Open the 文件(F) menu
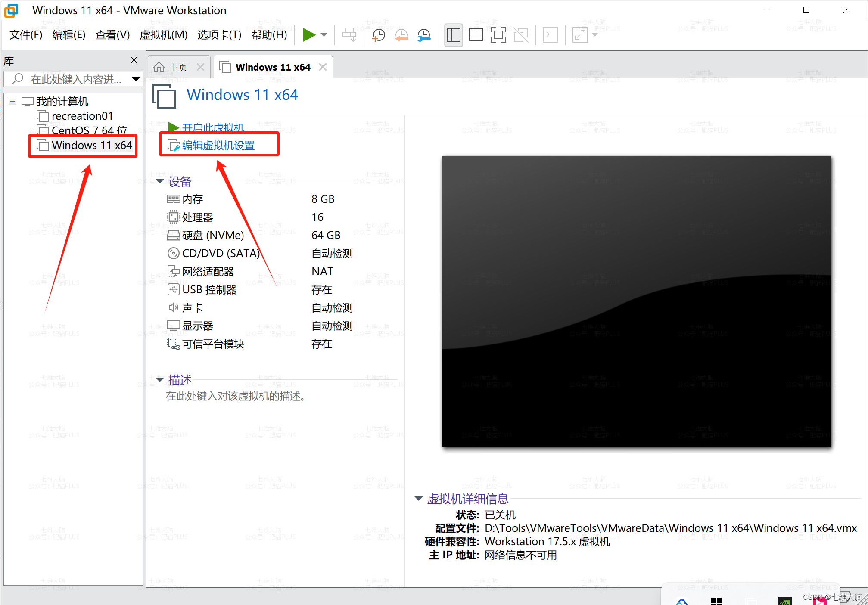 [x=26, y=35]
